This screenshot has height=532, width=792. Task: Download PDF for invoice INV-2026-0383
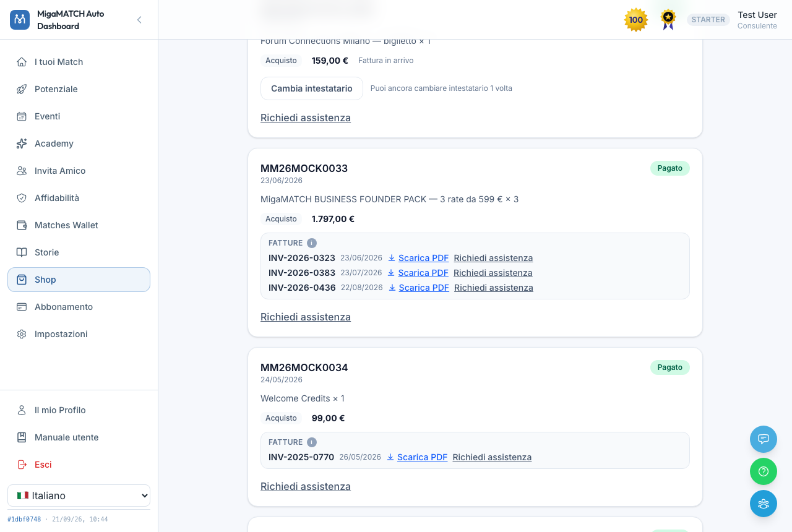click(x=418, y=273)
